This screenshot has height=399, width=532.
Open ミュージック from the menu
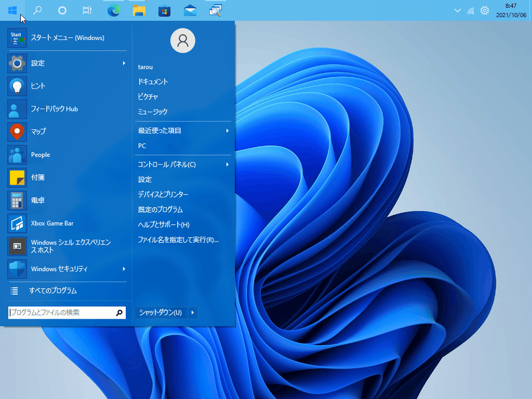point(153,112)
